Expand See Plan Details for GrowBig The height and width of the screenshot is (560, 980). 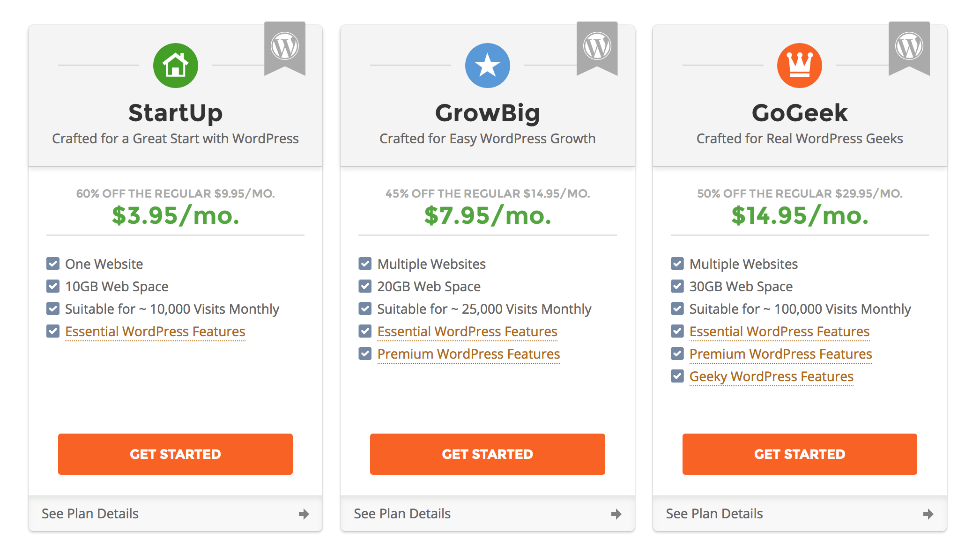402,514
